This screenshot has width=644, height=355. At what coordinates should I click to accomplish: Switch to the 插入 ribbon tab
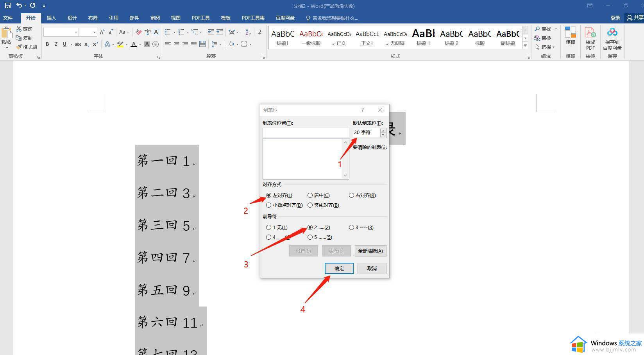tap(52, 18)
